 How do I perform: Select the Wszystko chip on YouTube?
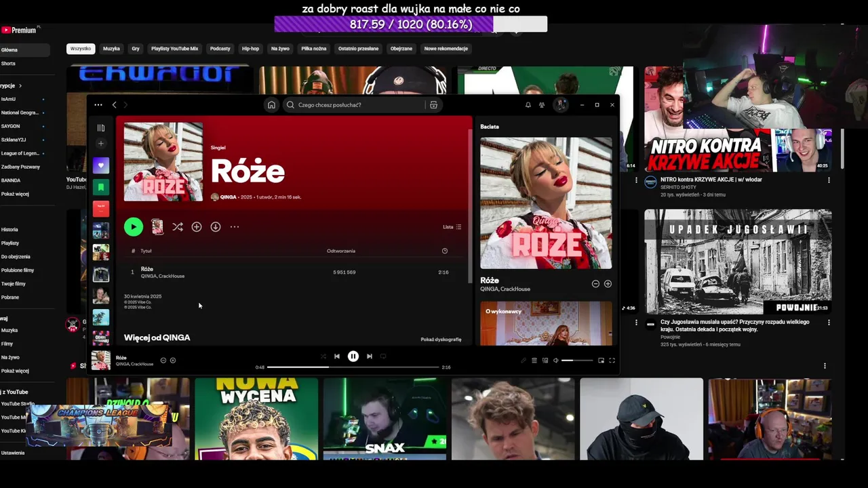(x=80, y=49)
